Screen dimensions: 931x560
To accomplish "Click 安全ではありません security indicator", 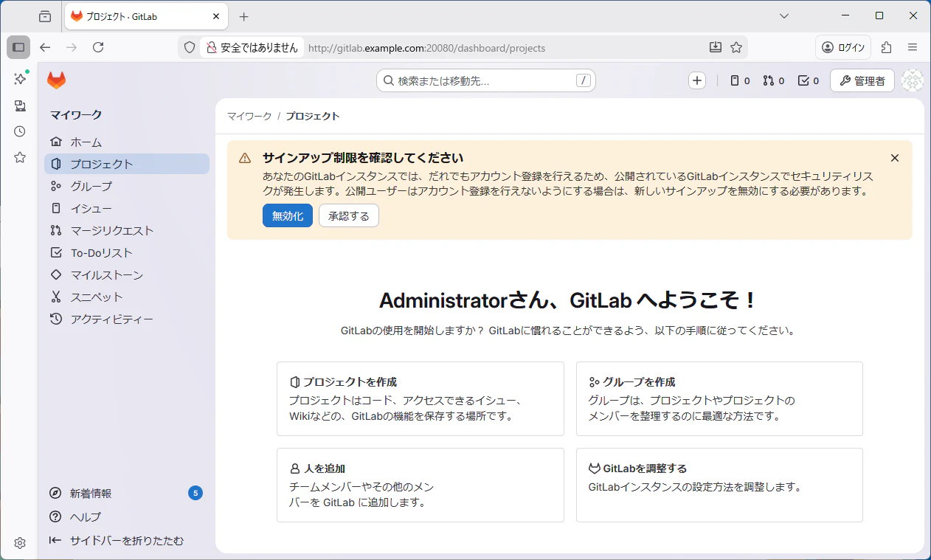I will click(x=252, y=47).
